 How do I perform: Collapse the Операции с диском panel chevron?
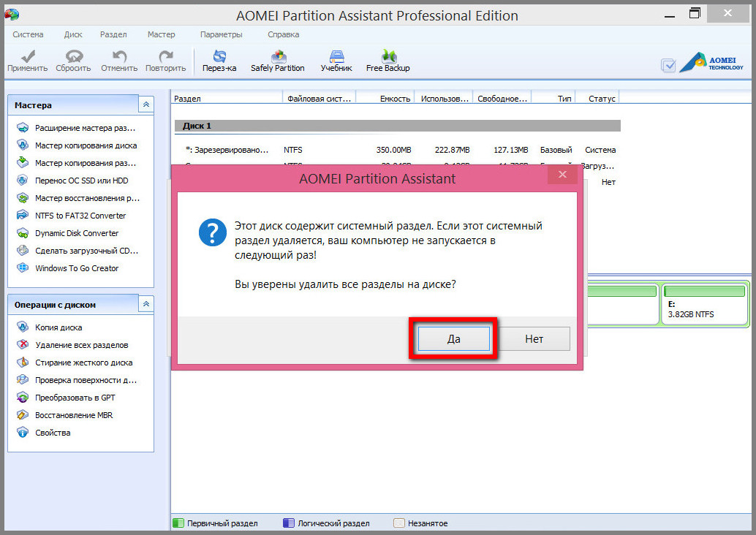coord(146,304)
